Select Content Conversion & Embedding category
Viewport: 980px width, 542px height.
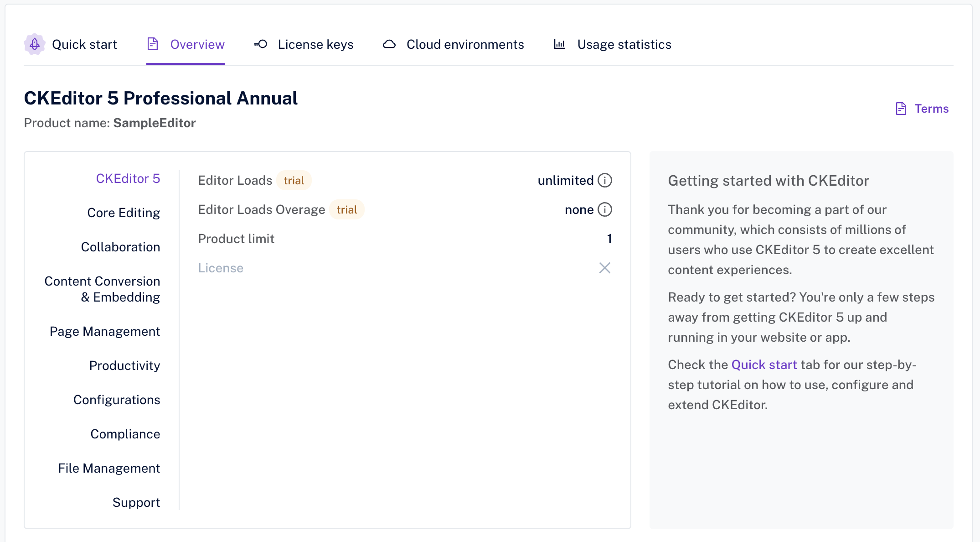click(x=102, y=289)
